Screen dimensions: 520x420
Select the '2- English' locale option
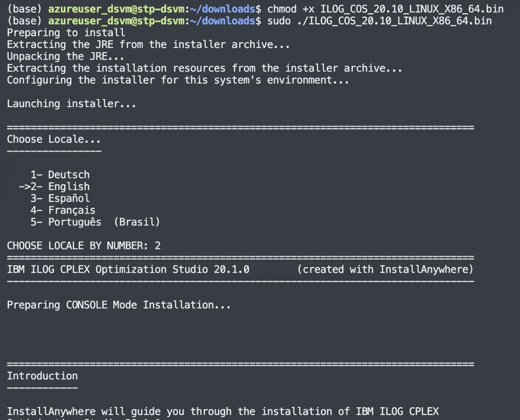point(54,187)
